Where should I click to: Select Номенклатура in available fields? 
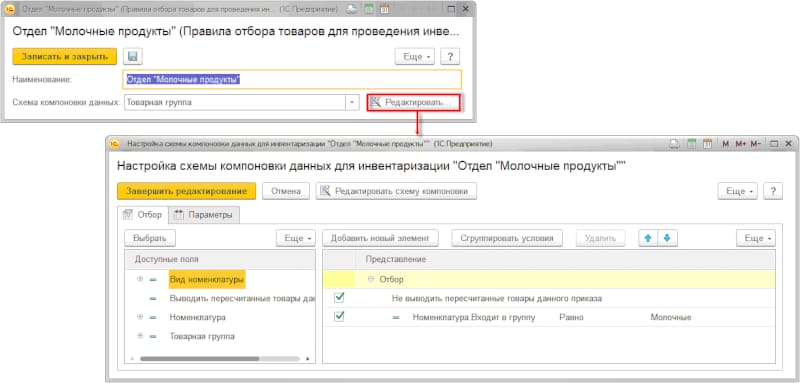[x=197, y=317]
